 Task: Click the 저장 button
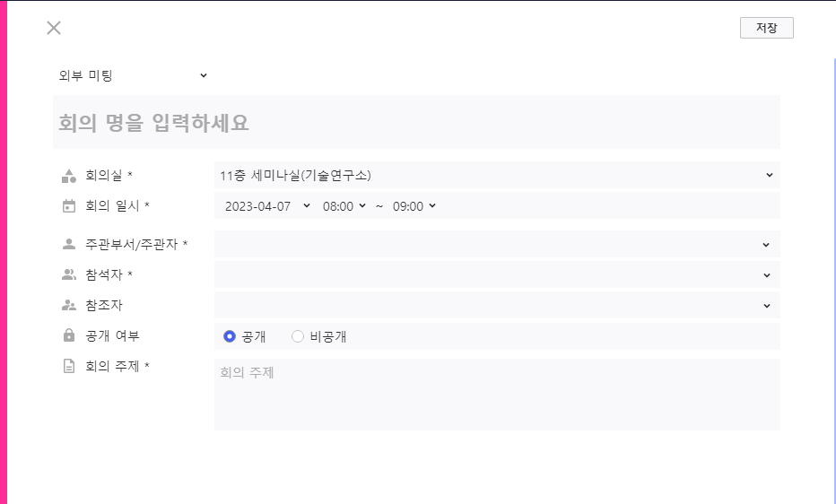[x=767, y=28]
